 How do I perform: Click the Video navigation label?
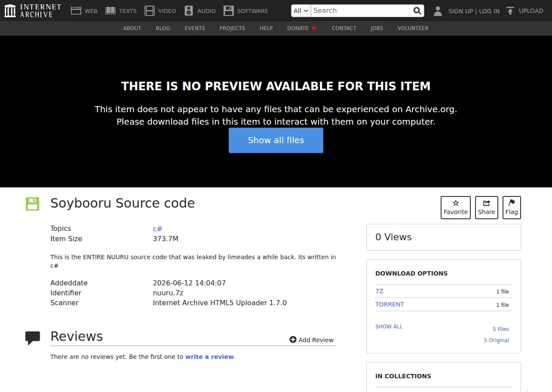pyautogui.click(x=167, y=11)
